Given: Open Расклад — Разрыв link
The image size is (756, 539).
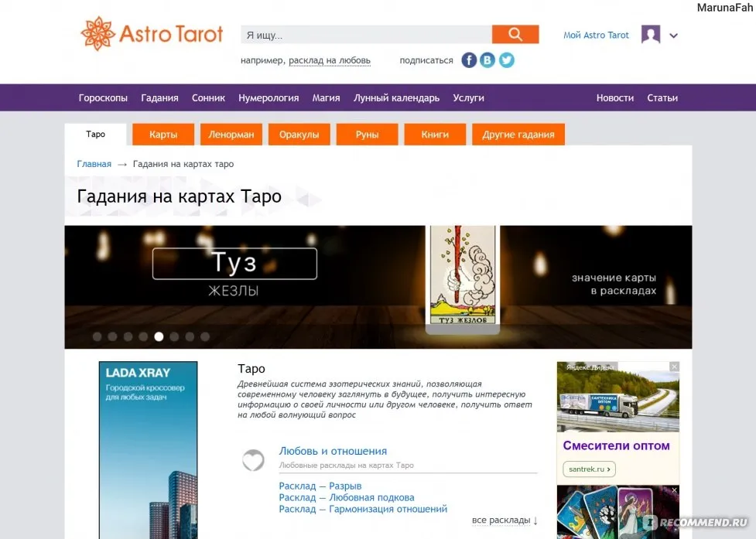Looking at the screenshot, I should coord(320,486).
